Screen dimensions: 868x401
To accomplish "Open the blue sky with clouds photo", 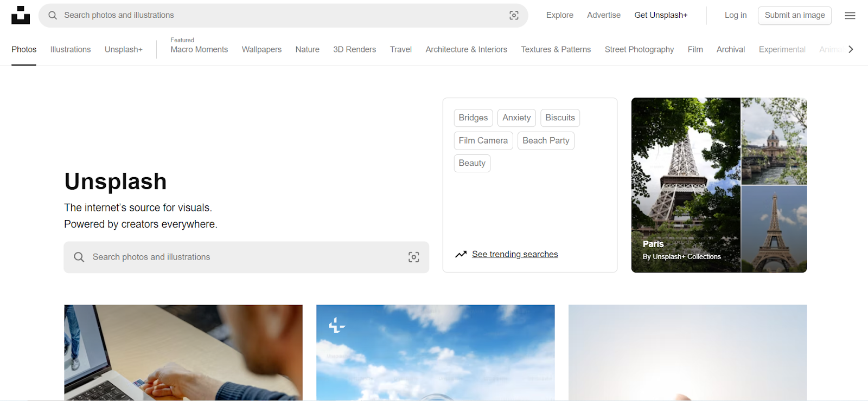I will pos(436,353).
